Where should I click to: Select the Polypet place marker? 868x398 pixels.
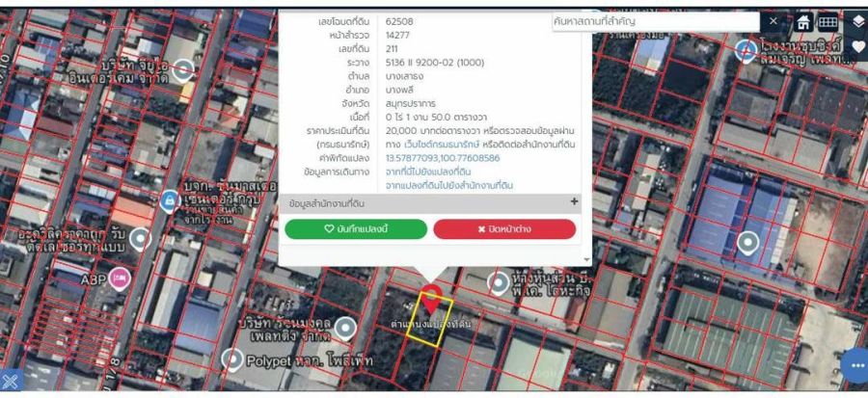(x=231, y=359)
